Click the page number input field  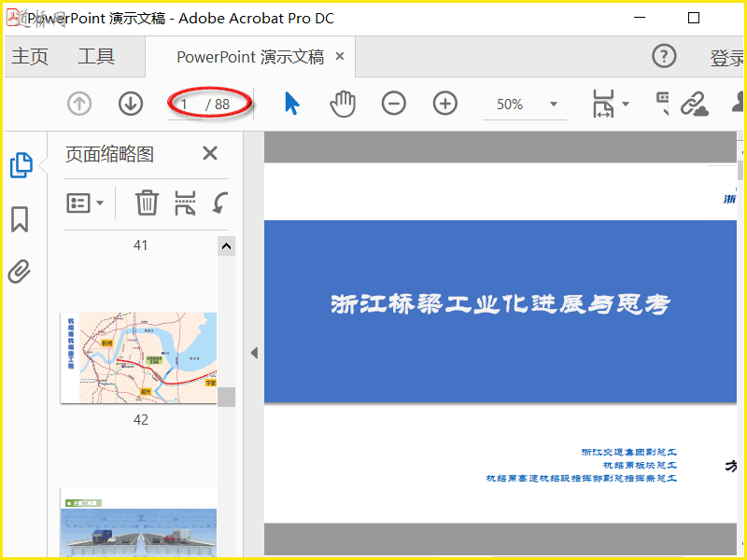click(185, 105)
